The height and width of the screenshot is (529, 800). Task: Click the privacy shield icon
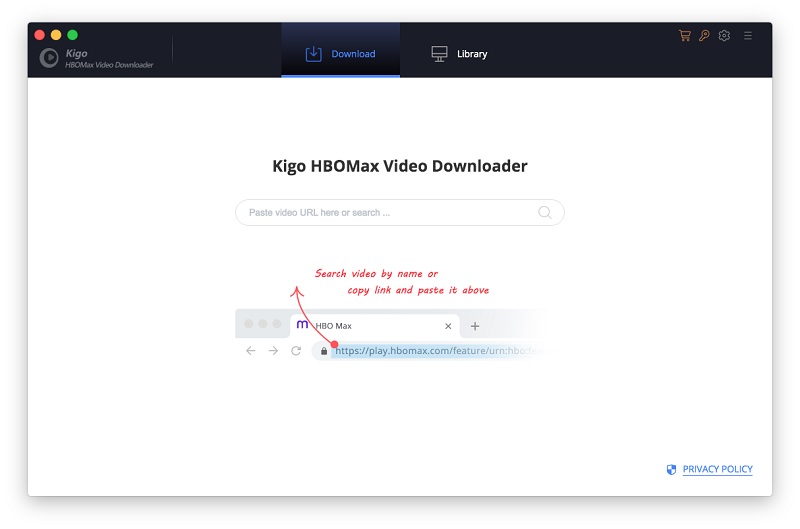click(671, 469)
